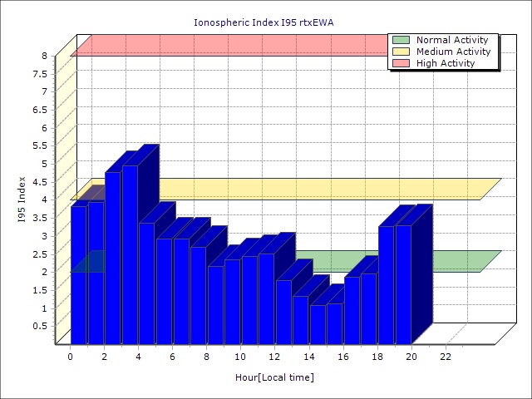Image resolution: width=532 pixels, height=399 pixels.
Task: Click the yellow Medium Activity legend swatch
Action: click(401, 52)
